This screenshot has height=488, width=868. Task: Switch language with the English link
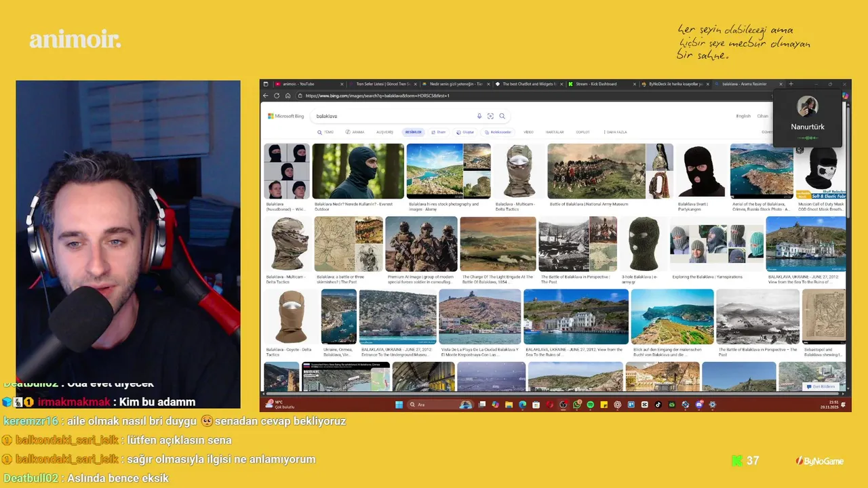(x=743, y=116)
